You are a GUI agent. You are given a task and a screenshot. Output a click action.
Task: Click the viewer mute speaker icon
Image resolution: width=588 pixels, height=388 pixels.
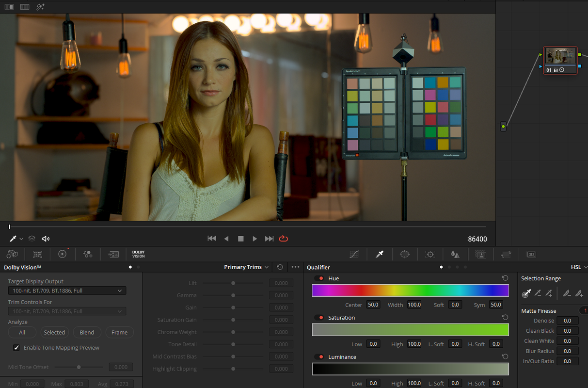[x=46, y=239]
